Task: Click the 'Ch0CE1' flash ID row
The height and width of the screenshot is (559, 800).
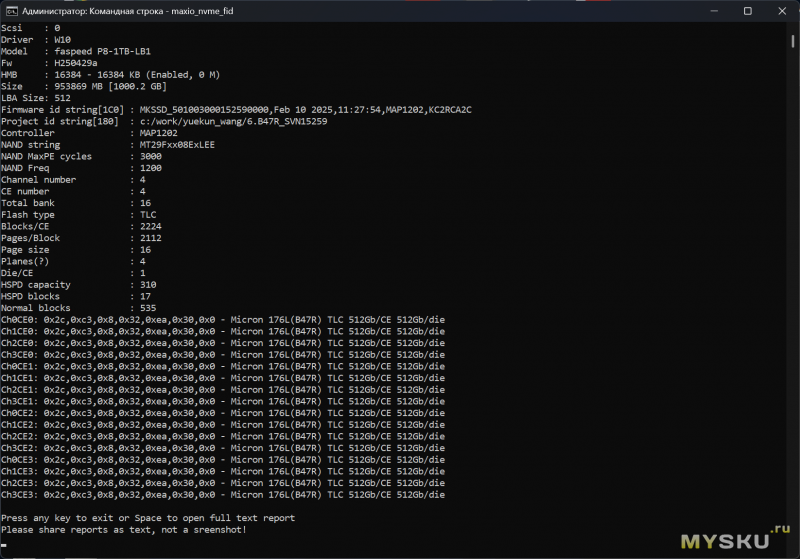Action: point(223,367)
